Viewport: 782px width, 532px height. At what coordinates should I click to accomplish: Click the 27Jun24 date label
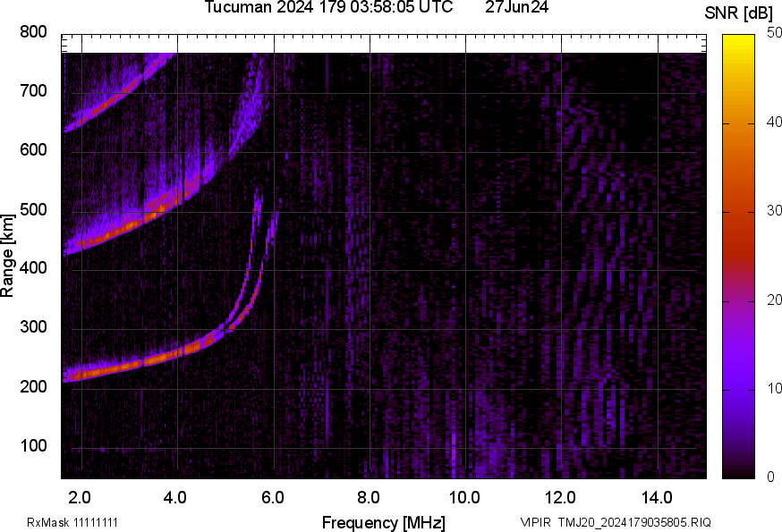[x=516, y=8]
